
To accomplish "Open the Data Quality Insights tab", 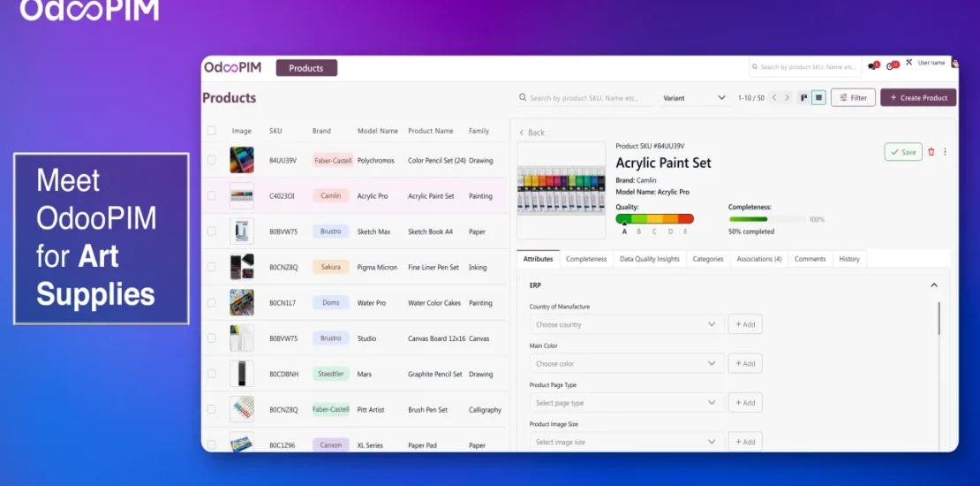I will [650, 259].
